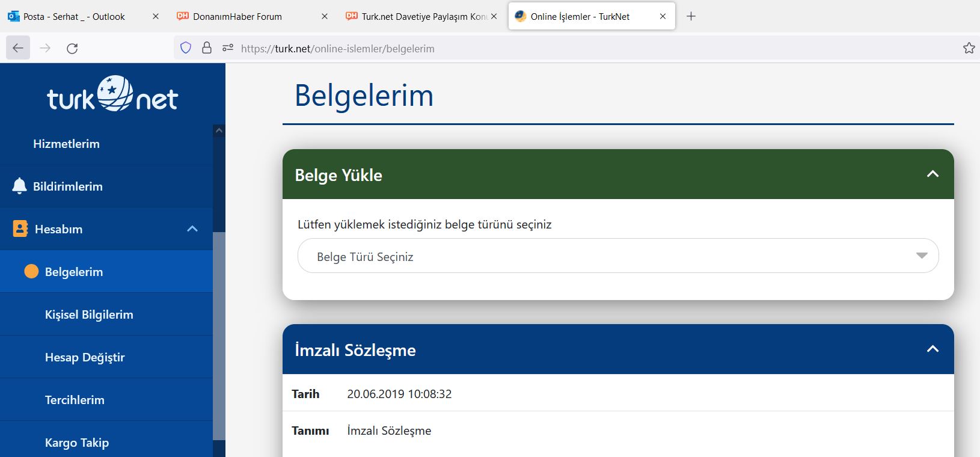The width and height of the screenshot is (980, 457).
Task: Bookmark this page with the star icon
Action: [969, 48]
